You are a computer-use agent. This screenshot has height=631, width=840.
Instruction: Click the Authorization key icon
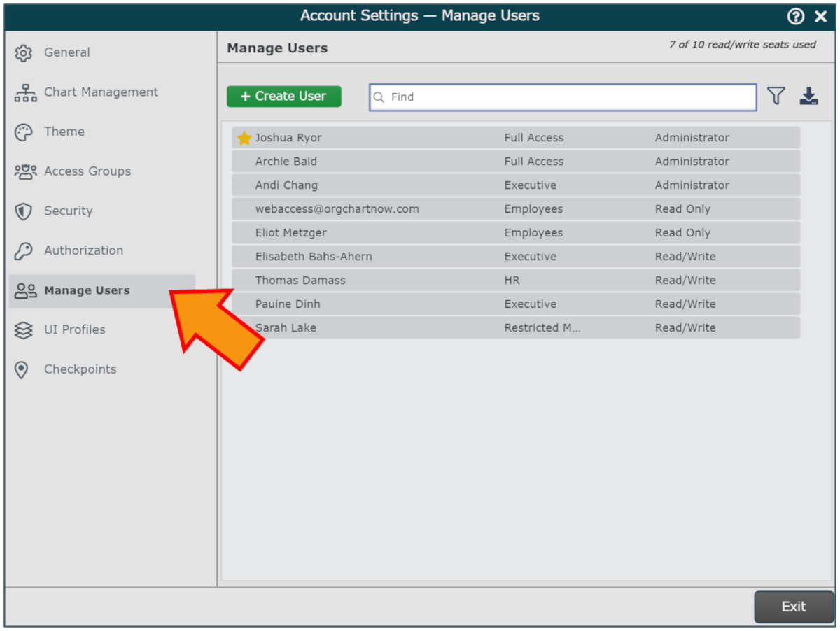pyautogui.click(x=24, y=251)
